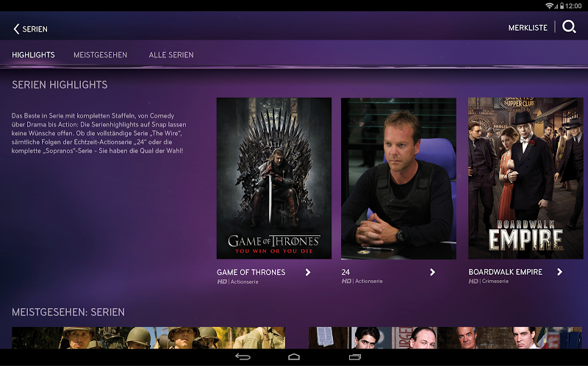Click the Das Beste in Serie description

[98, 133]
